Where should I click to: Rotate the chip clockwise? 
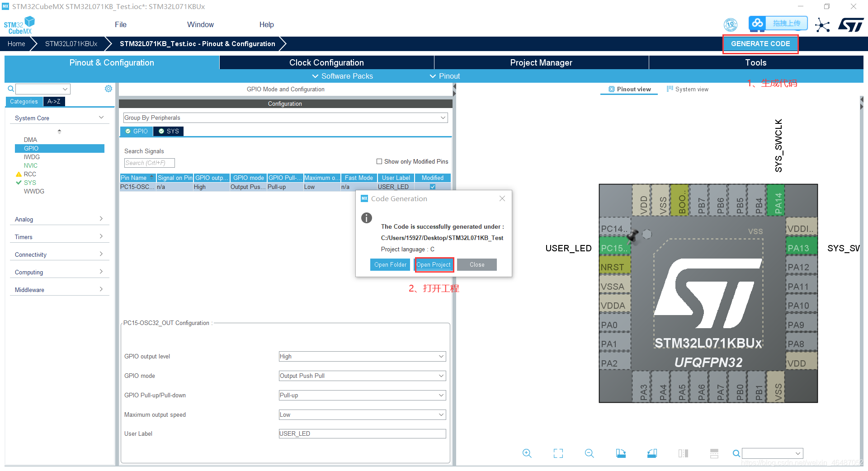click(x=621, y=453)
